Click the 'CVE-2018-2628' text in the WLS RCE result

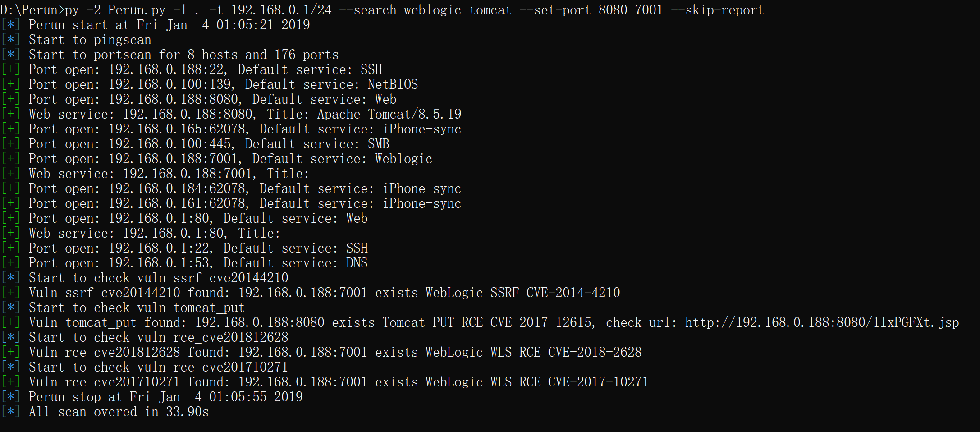[595, 353]
